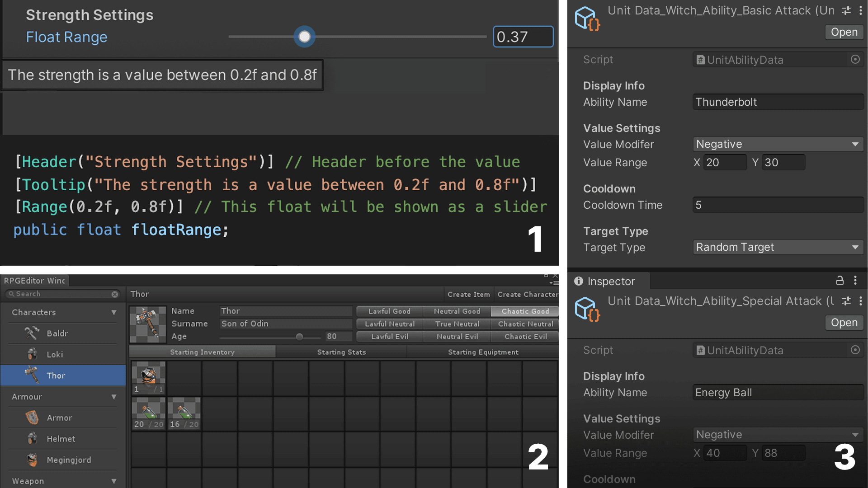Click the RPGEditor Search field
The width and height of the screenshot is (868, 488).
point(63,294)
